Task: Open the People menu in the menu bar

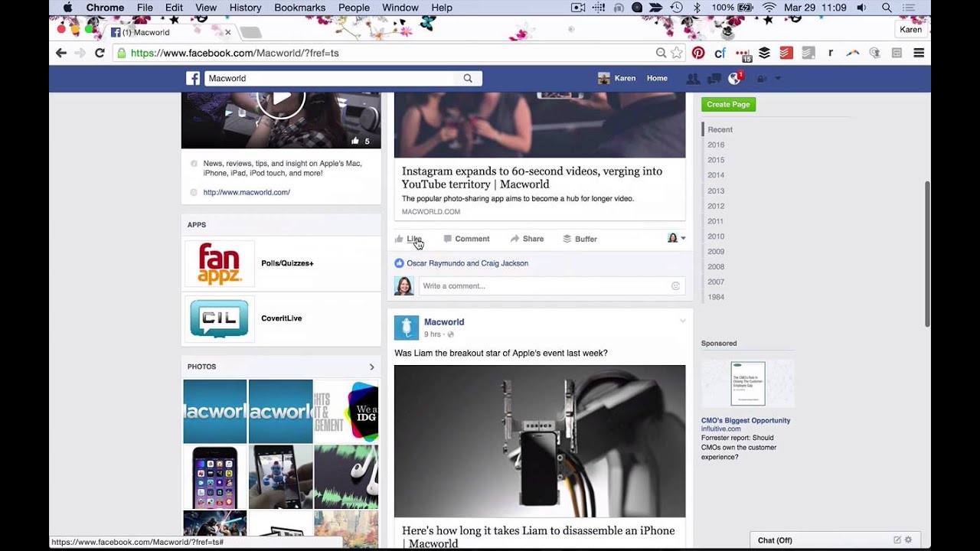Action: pyautogui.click(x=354, y=8)
